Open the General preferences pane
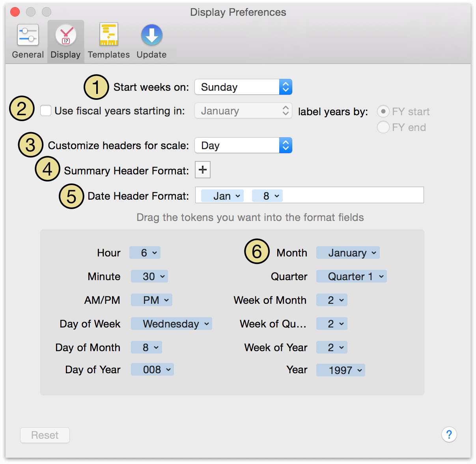The width and height of the screenshot is (476, 464). [28, 41]
